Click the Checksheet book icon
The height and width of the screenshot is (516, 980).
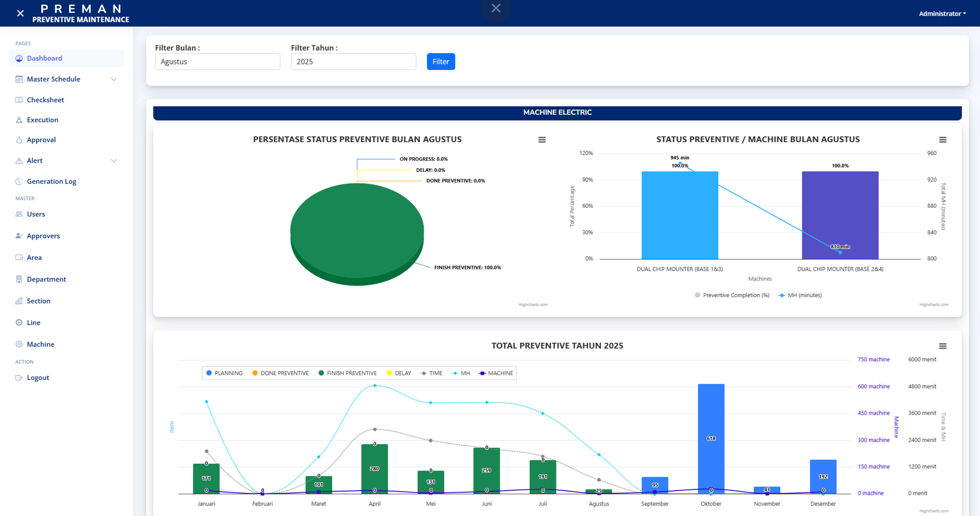tap(19, 100)
